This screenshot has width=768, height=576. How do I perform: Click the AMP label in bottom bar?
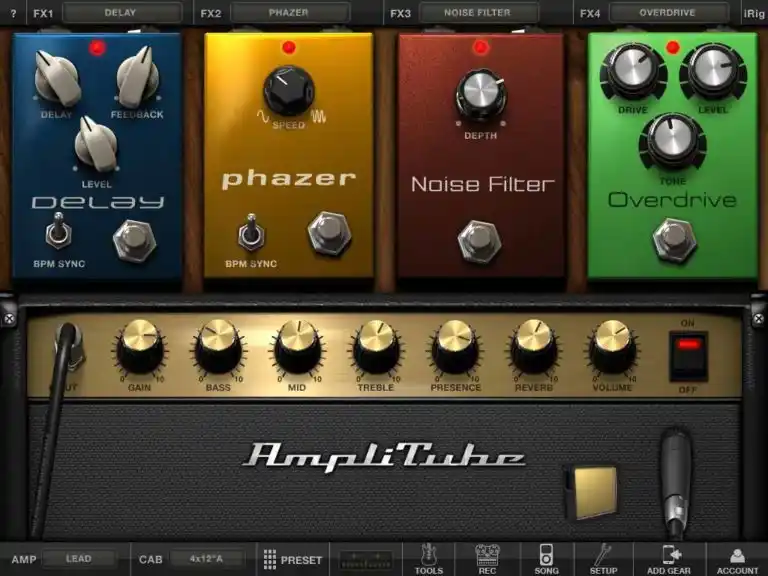click(x=24, y=559)
